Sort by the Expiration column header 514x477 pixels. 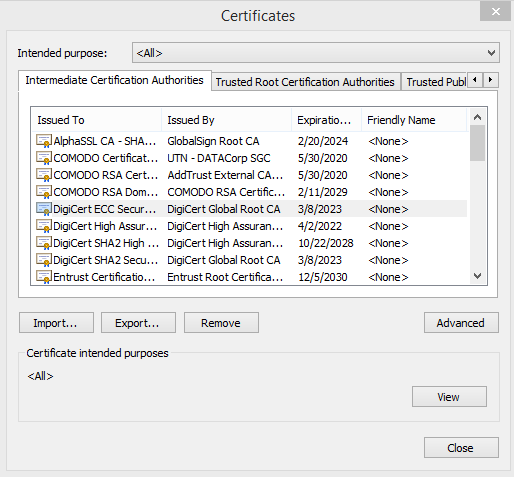click(x=327, y=120)
